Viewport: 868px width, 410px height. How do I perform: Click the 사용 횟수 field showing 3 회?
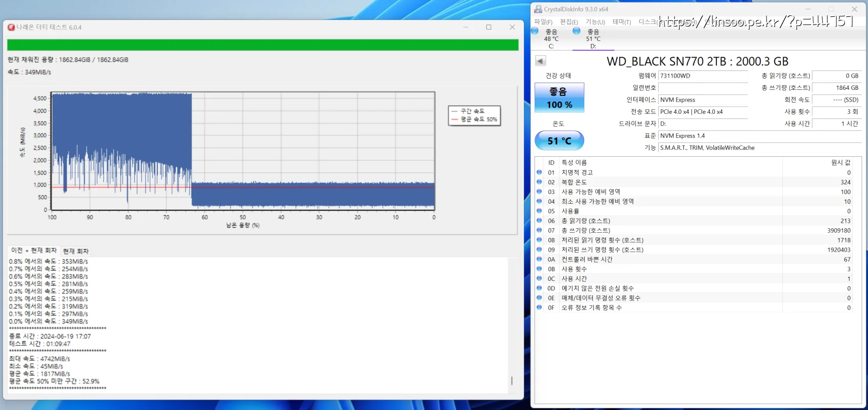(836, 112)
